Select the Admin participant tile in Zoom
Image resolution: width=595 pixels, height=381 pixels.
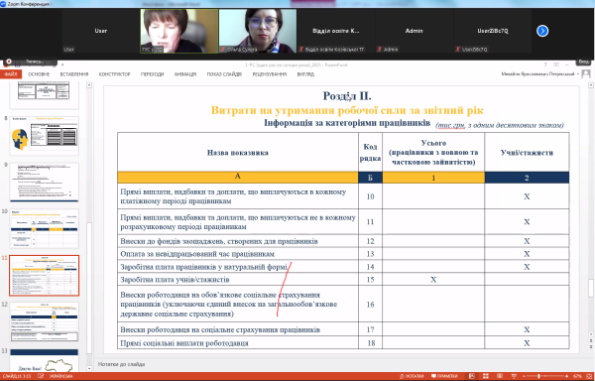(414, 31)
